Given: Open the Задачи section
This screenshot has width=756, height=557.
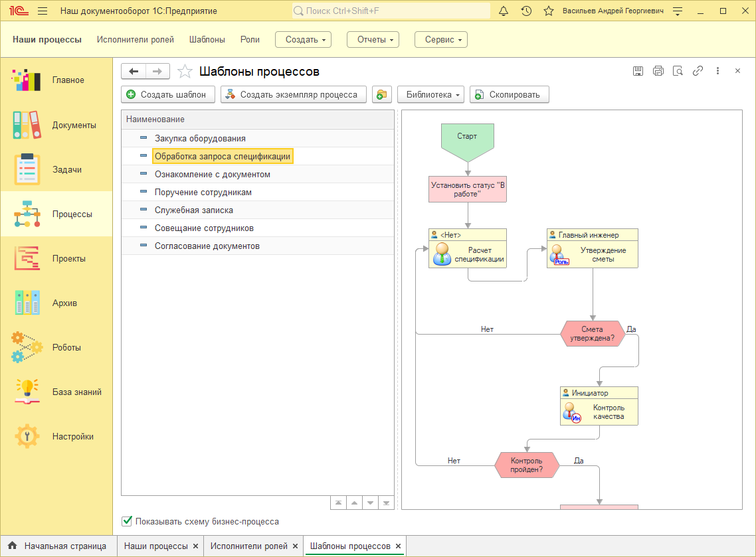Looking at the screenshot, I should (56, 169).
